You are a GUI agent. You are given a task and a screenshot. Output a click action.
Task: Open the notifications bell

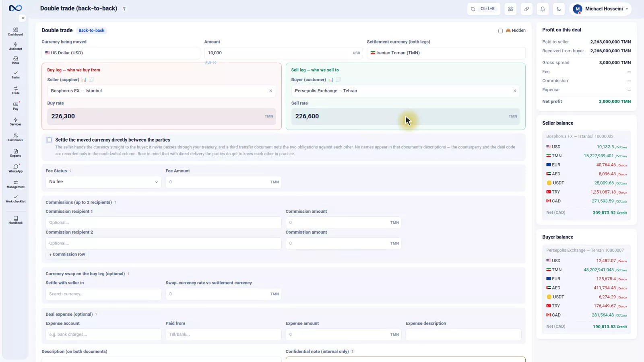pos(543,9)
